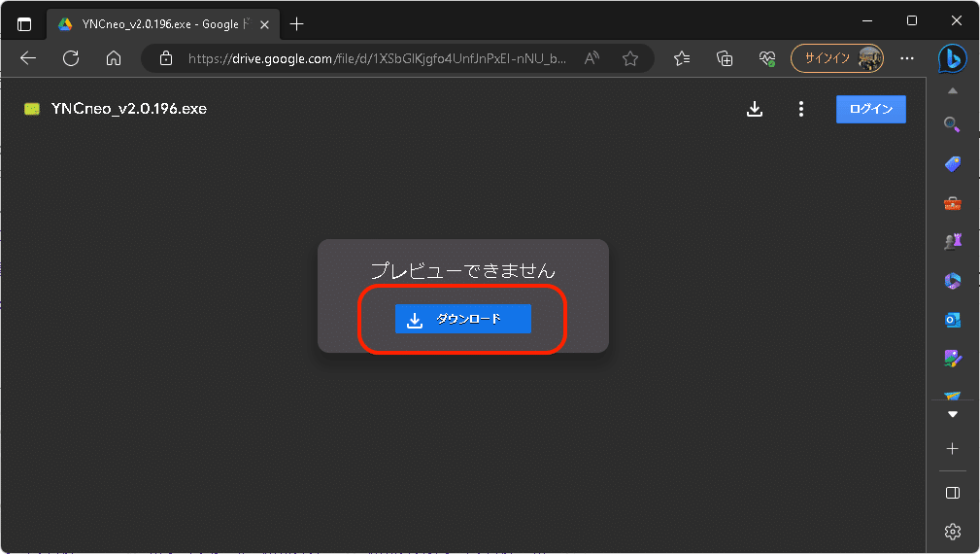The width and height of the screenshot is (980, 554).
Task: Open Tab actions menu icon
Action: click(x=23, y=24)
